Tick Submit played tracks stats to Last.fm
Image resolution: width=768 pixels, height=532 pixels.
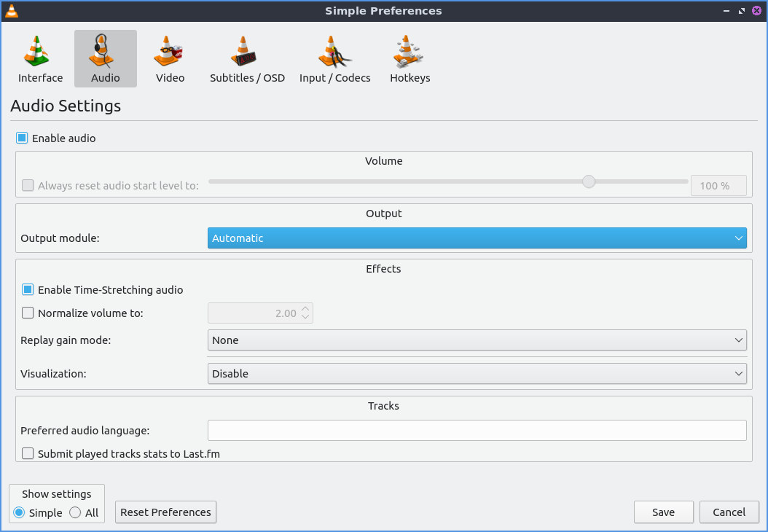(x=28, y=454)
